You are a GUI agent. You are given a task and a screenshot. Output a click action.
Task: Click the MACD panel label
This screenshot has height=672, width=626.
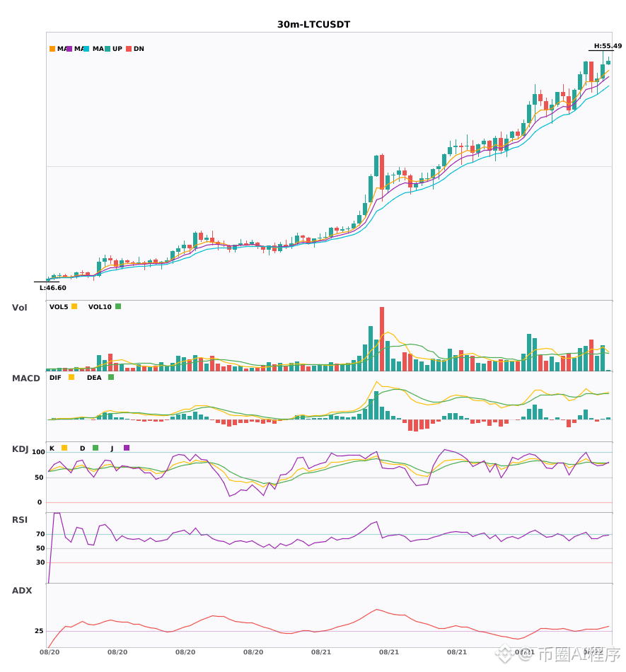coord(25,378)
